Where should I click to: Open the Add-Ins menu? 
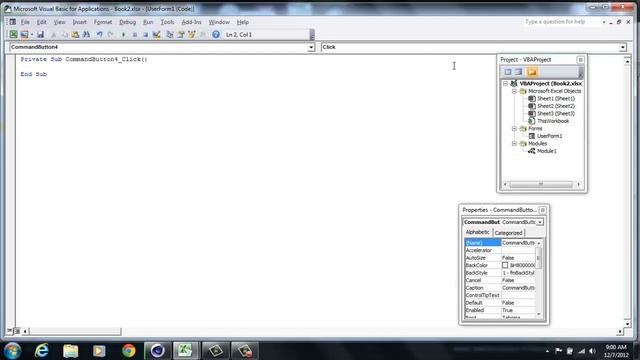tap(191, 22)
